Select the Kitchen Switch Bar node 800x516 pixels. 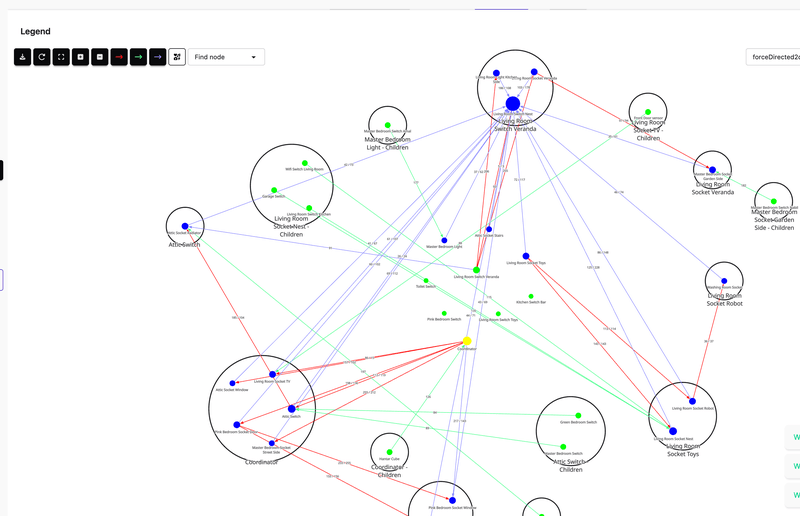tap(531, 297)
